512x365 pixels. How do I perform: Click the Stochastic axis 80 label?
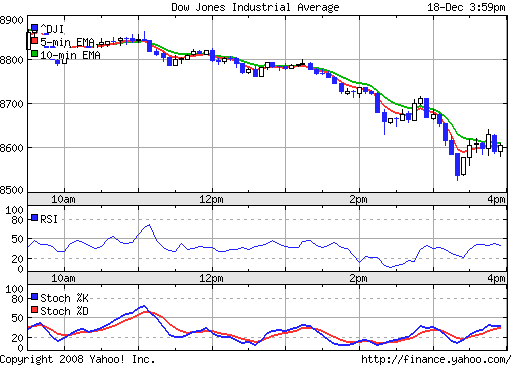17,299
